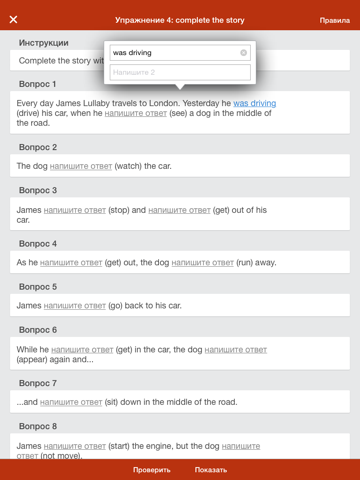Close the exercise with the X icon

13,20
